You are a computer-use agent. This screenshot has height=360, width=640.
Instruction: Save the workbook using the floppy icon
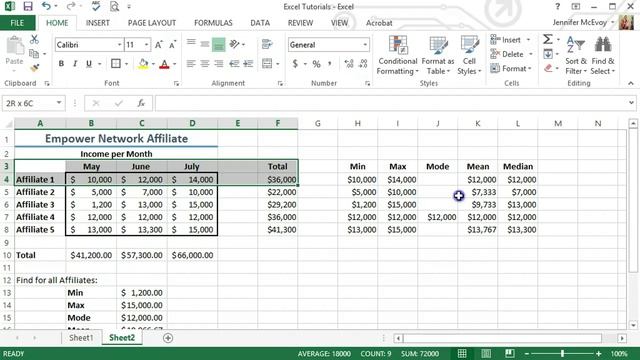(x=28, y=6)
